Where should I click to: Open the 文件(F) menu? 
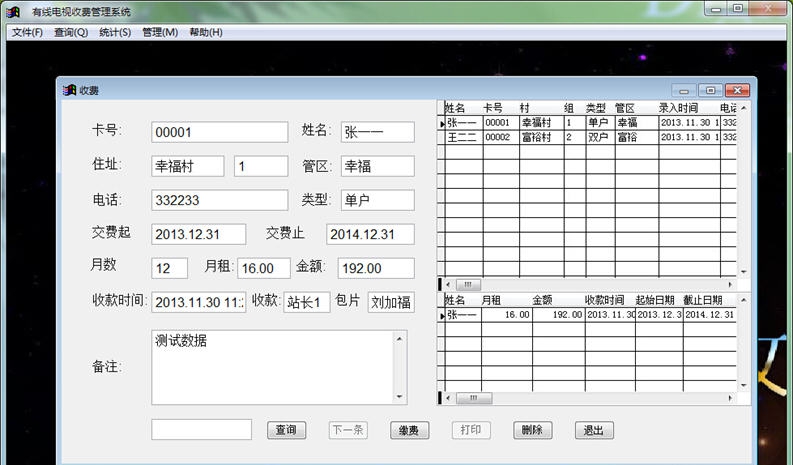(27, 32)
